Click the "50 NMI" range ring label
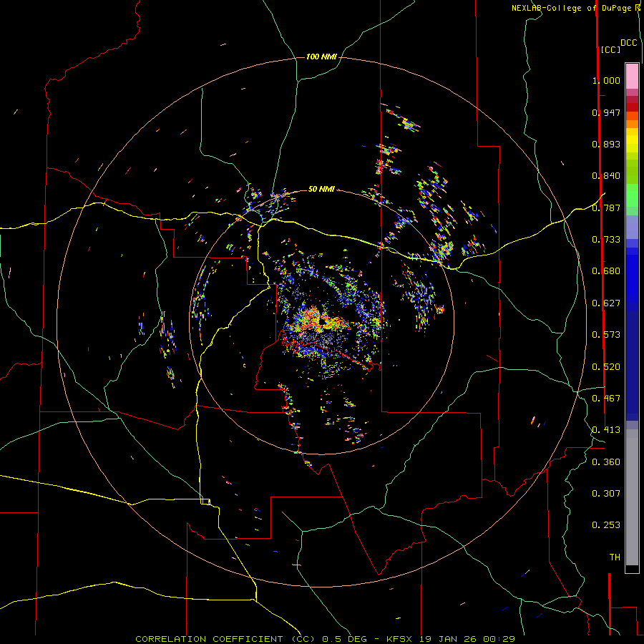This screenshot has width=644, height=644. [x=321, y=189]
